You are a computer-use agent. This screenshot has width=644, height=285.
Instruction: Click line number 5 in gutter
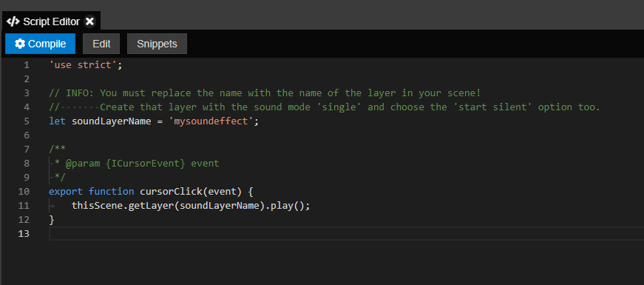(27, 121)
